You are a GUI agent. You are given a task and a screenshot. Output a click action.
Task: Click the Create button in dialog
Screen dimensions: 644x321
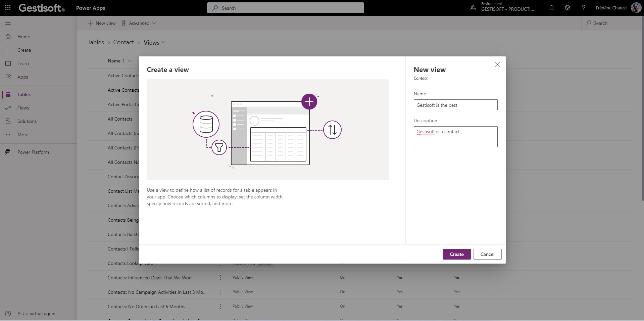pos(457,254)
